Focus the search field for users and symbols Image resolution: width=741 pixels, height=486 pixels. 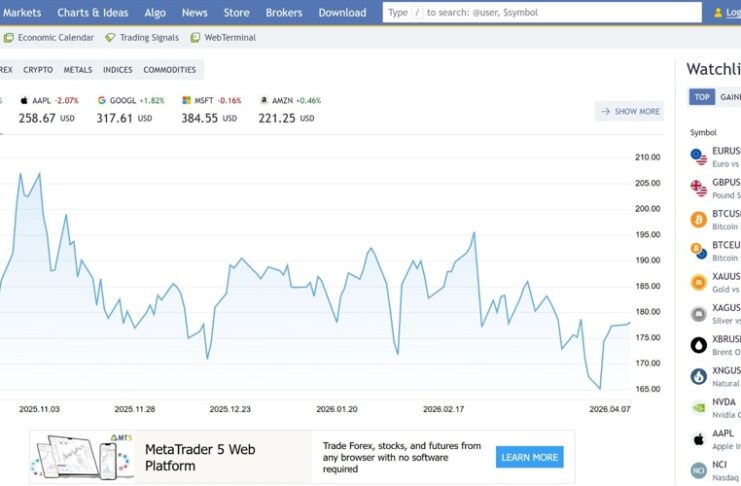542,13
